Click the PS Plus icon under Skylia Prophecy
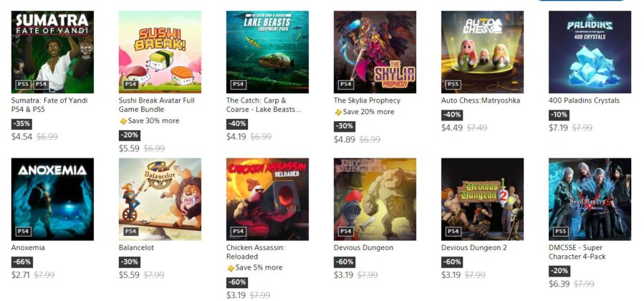644x301 pixels. tap(338, 113)
